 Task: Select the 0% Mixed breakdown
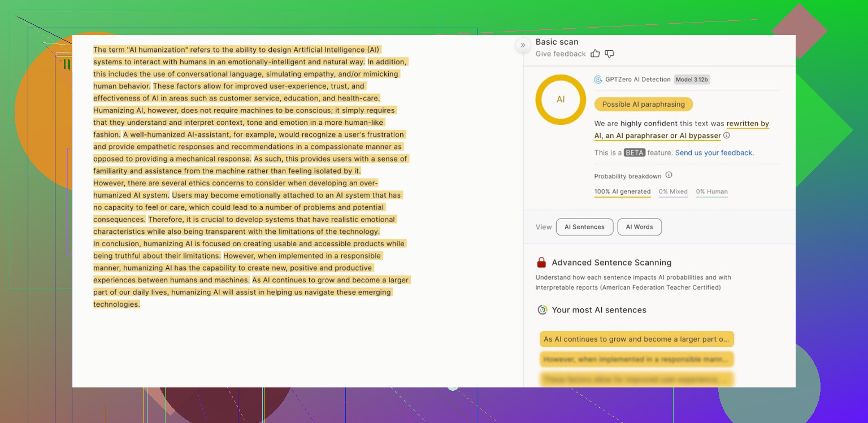click(x=673, y=192)
